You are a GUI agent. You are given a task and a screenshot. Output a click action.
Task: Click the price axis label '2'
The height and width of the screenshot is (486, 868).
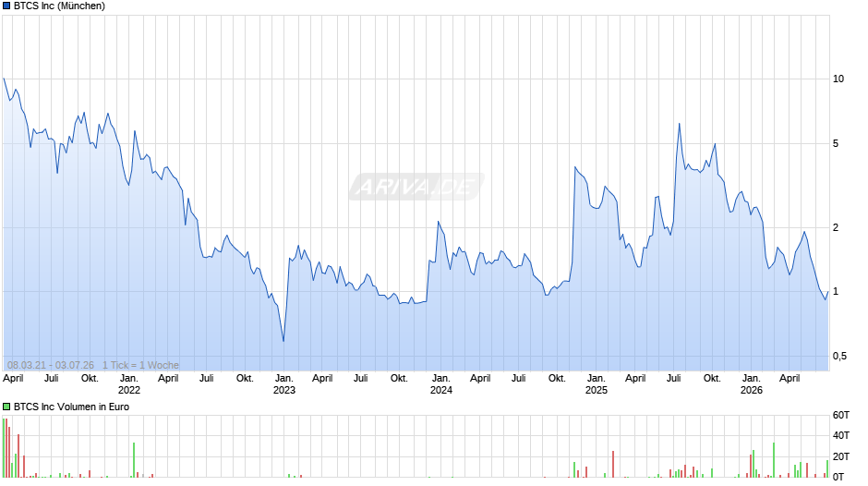[x=836, y=227]
